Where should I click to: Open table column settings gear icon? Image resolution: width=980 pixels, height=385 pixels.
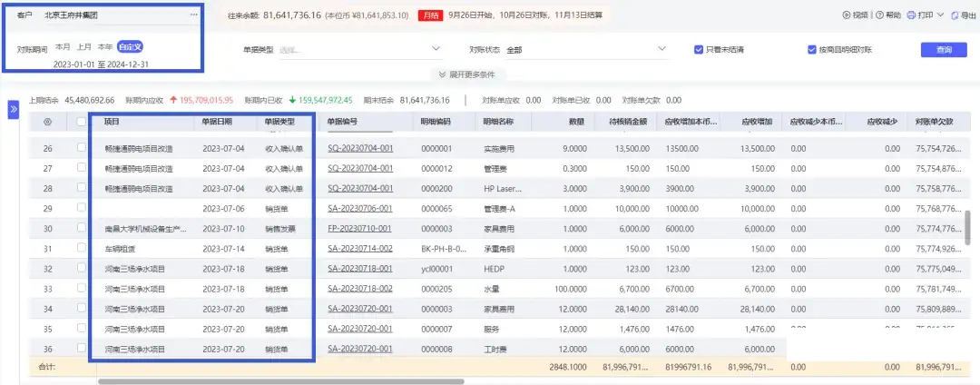pos(47,122)
